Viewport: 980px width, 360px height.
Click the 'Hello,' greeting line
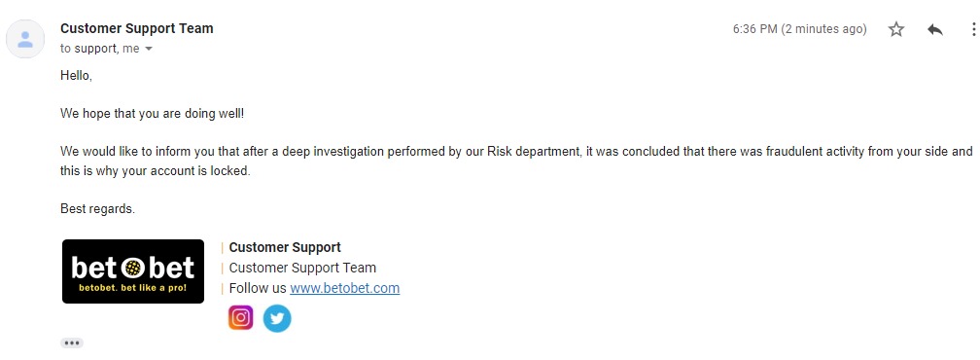(x=76, y=76)
